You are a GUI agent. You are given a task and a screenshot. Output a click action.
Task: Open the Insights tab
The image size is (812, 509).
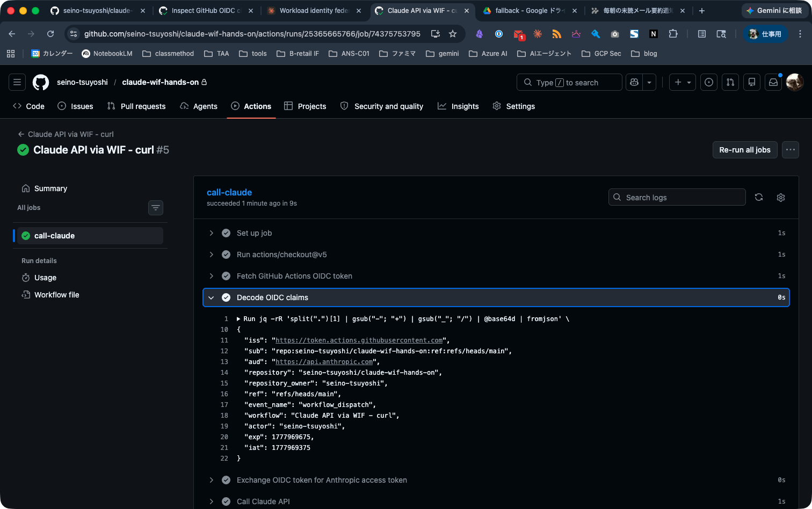coord(458,106)
